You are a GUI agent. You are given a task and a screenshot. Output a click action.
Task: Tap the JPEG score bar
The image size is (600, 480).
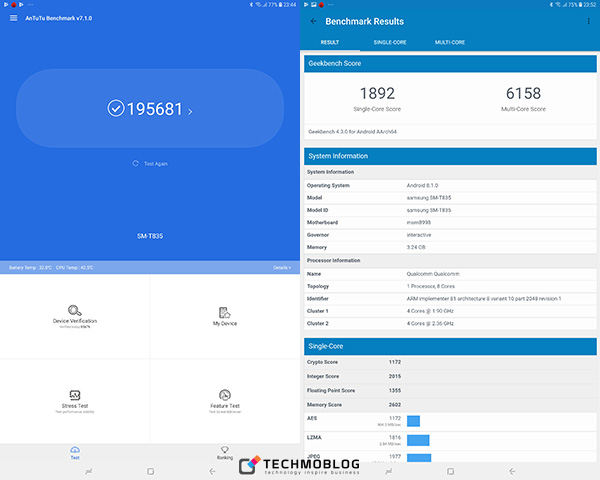pos(419,458)
